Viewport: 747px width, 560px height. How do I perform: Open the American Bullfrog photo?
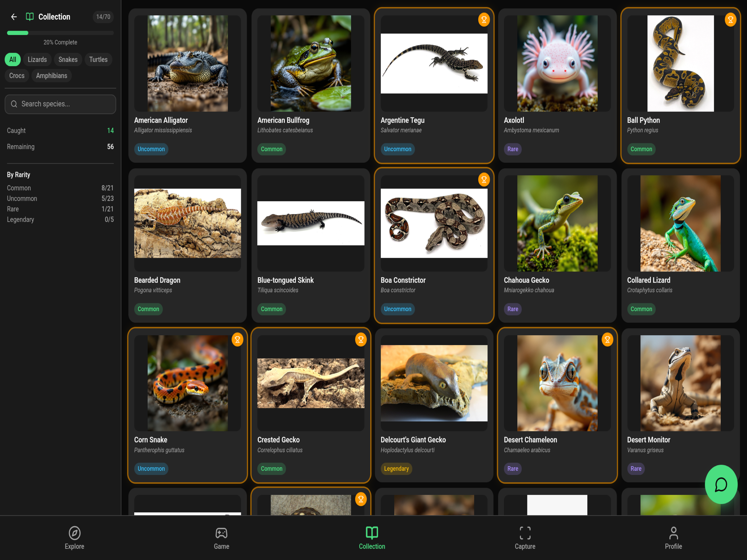tap(311, 63)
